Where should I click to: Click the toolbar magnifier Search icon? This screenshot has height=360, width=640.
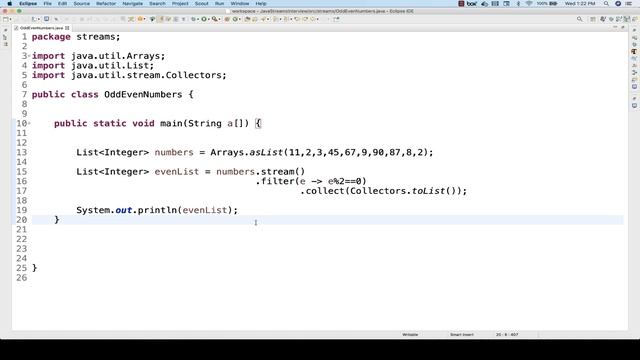pyautogui.click(x=580, y=19)
